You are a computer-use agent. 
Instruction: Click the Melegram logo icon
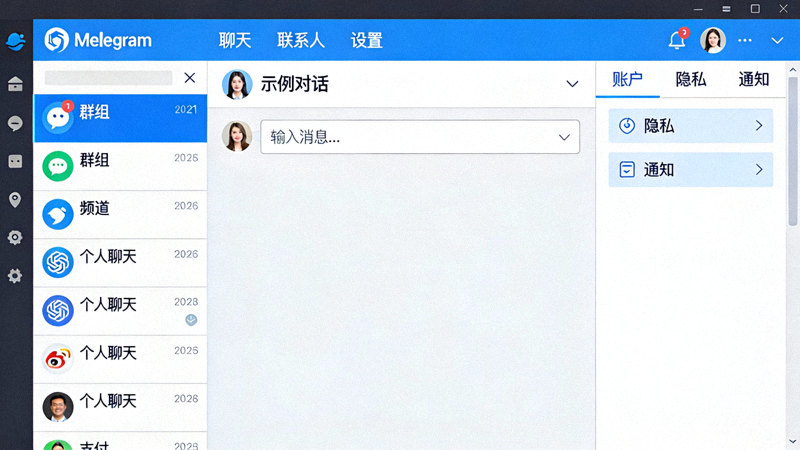(56, 40)
